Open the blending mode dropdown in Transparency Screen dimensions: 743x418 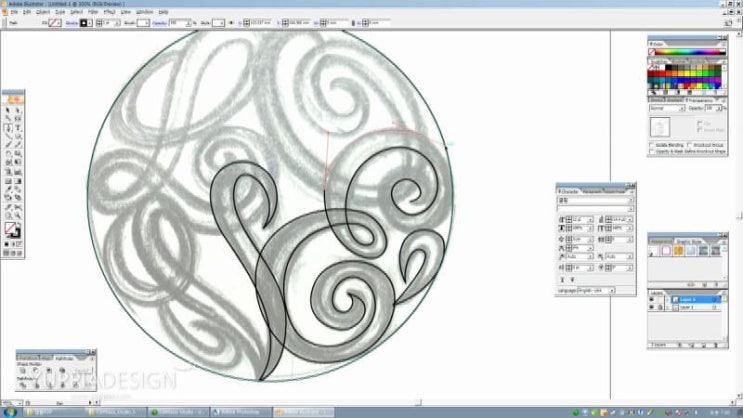664,108
